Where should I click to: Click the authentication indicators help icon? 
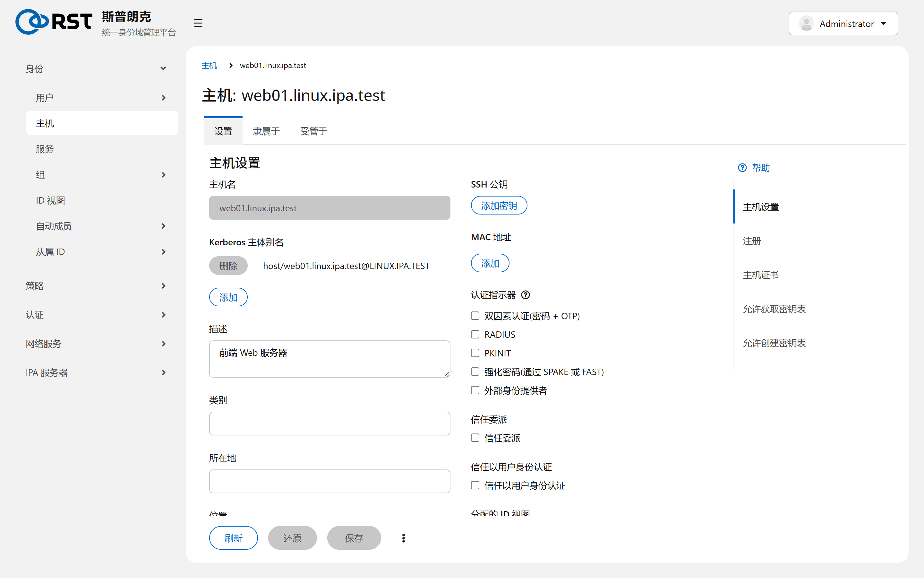tap(526, 295)
